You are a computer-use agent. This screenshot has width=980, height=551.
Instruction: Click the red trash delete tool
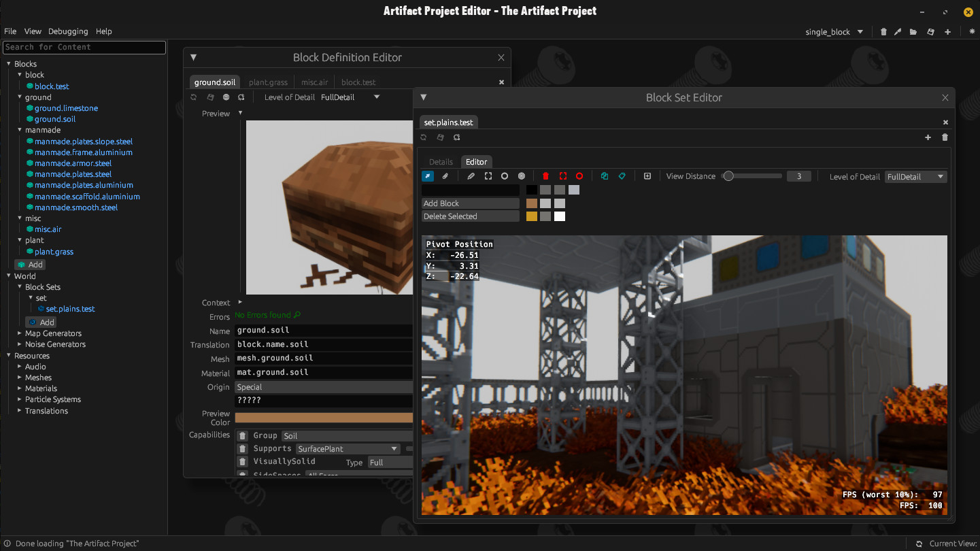545,176
